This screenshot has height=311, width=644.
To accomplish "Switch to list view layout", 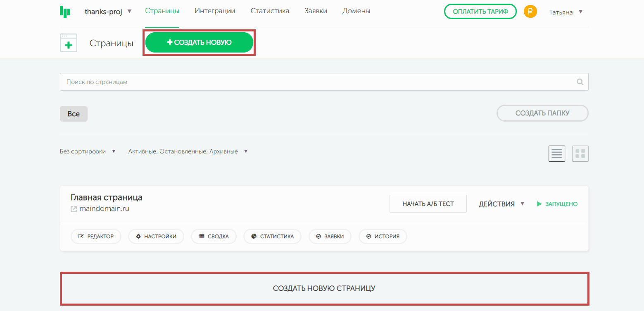I will point(556,154).
